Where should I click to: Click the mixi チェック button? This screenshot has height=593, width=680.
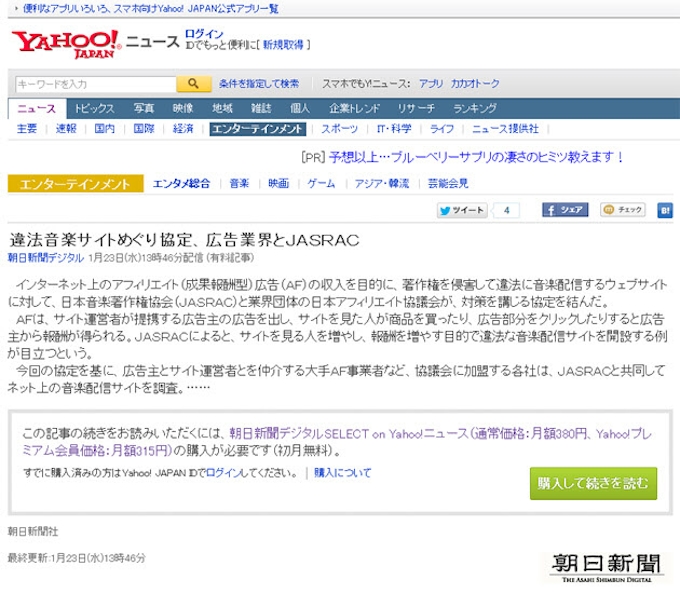point(622,210)
